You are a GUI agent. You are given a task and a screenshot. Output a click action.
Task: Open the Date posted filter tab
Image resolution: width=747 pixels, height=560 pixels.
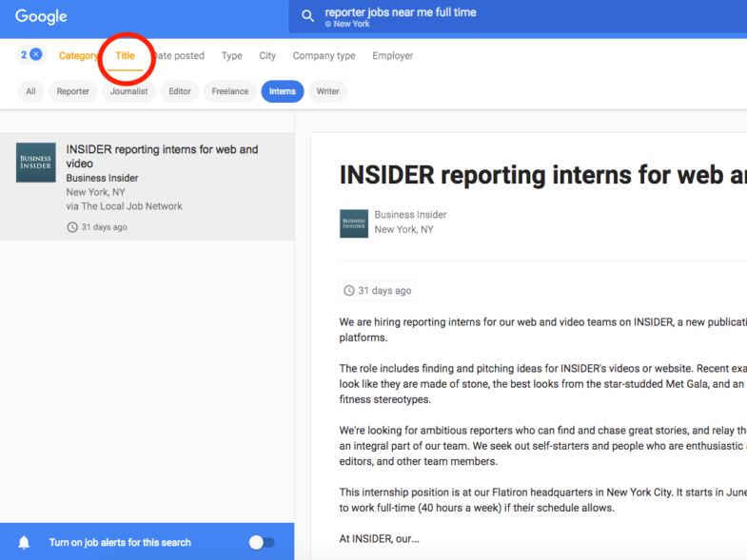coord(180,56)
